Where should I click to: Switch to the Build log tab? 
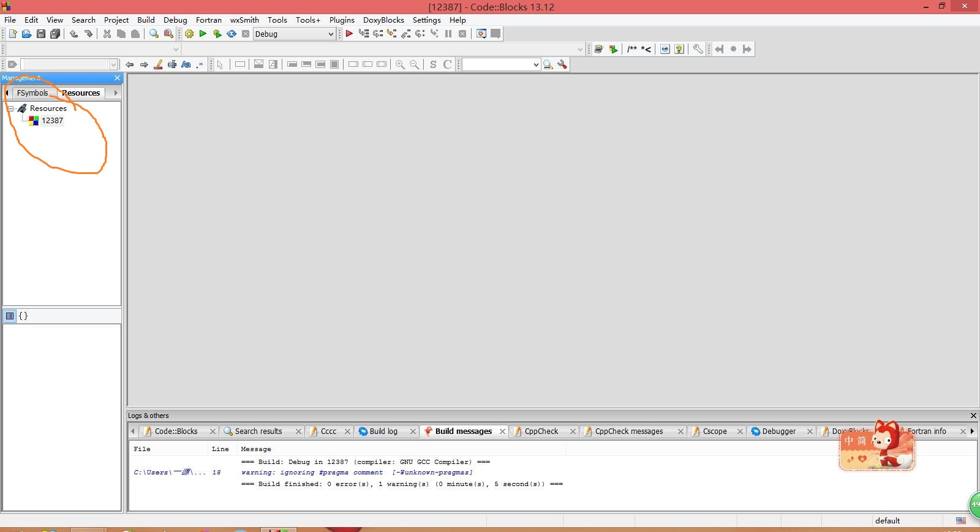pos(383,431)
